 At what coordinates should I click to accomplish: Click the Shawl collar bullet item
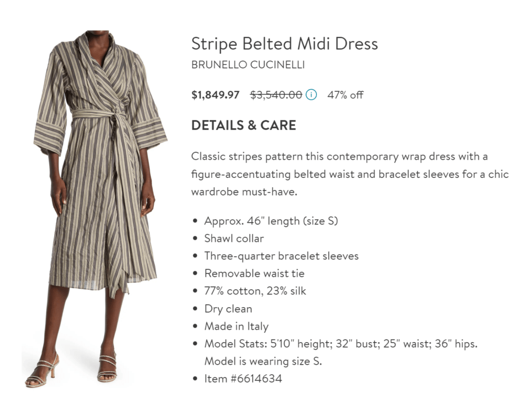click(x=234, y=238)
